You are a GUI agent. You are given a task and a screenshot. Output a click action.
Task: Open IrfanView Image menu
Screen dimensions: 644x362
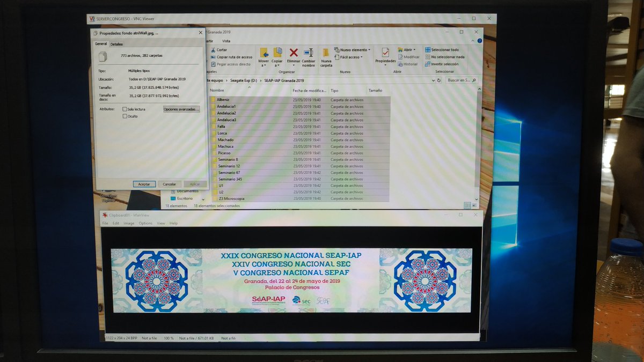[x=129, y=223]
